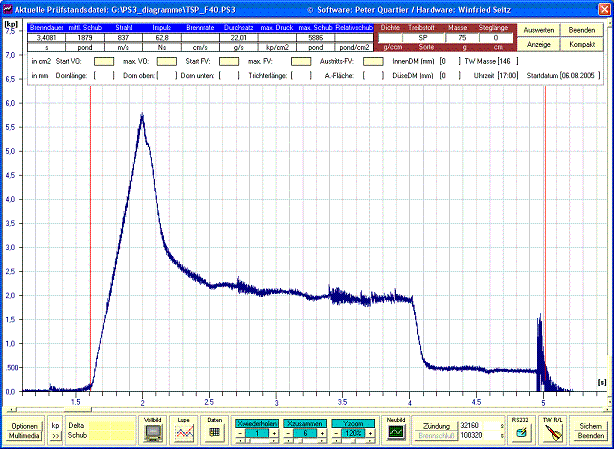Click the Yzoom slider bar
614x449 pixels.
point(353,441)
